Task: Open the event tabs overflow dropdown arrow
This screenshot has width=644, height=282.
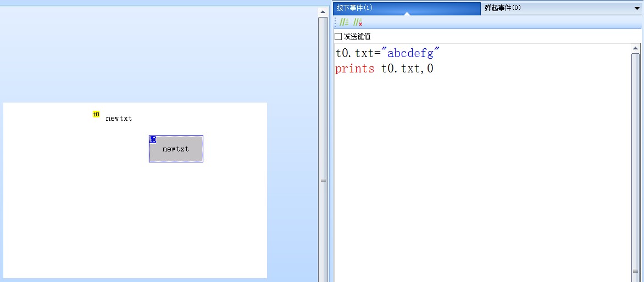Action: pos(636,8)
